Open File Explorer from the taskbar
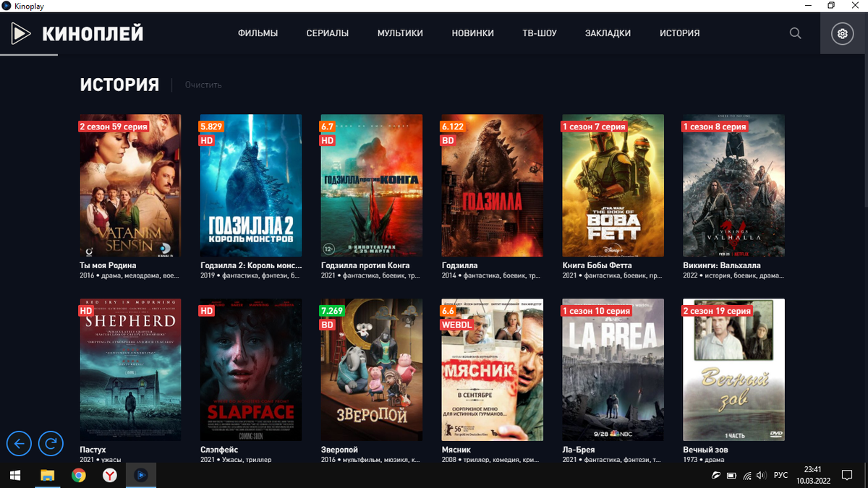Viewport: 868px width, 488px height. (x=47, y=475)
